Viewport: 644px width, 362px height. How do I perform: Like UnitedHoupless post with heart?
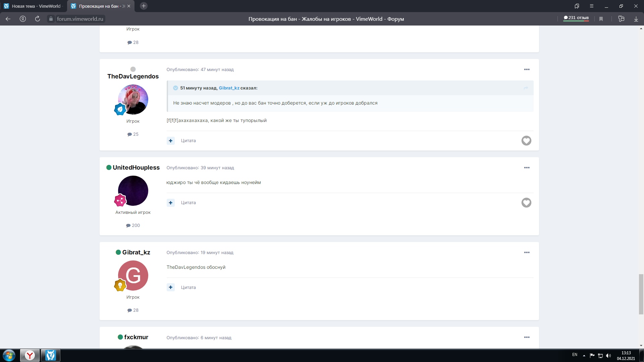coord(526,202)
